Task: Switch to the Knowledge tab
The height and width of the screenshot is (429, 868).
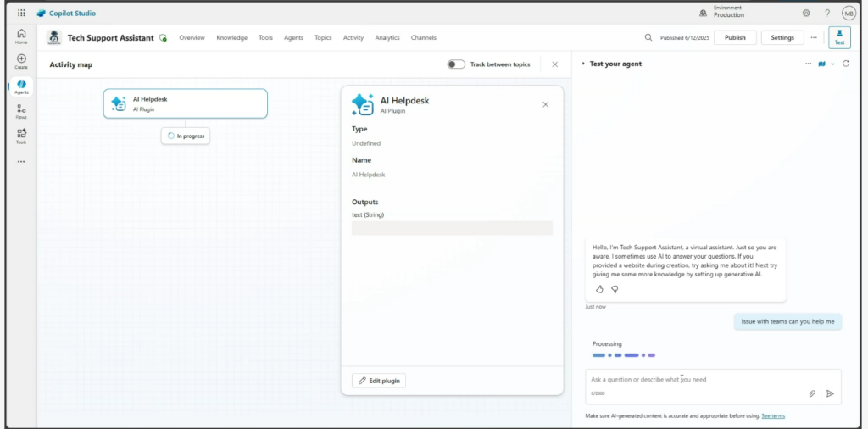Action: tap(231, 37)
